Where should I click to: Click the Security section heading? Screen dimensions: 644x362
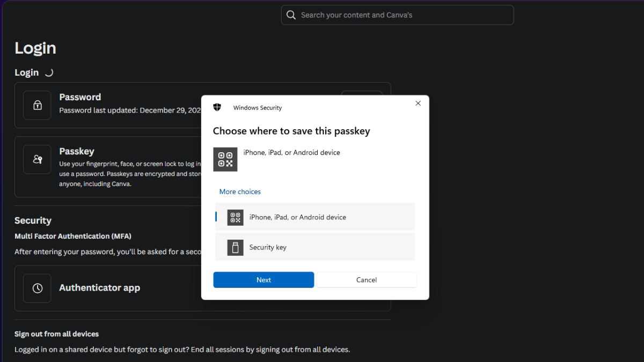[x=33, y=220]
